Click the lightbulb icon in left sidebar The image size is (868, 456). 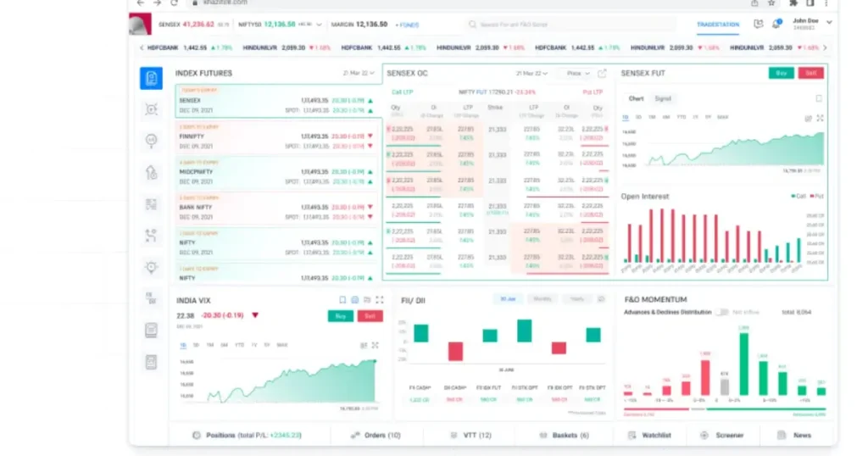click(151, 267)
